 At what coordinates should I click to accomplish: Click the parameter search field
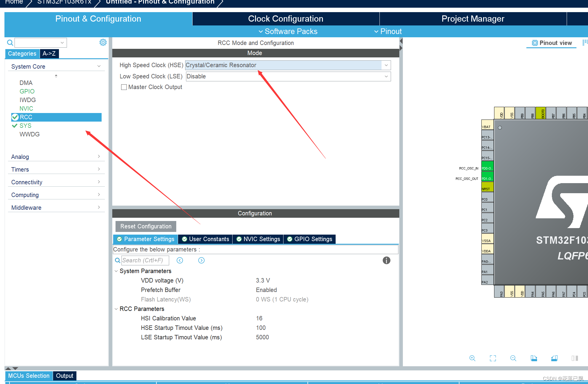pyautogui.click(x=145, y=260)
